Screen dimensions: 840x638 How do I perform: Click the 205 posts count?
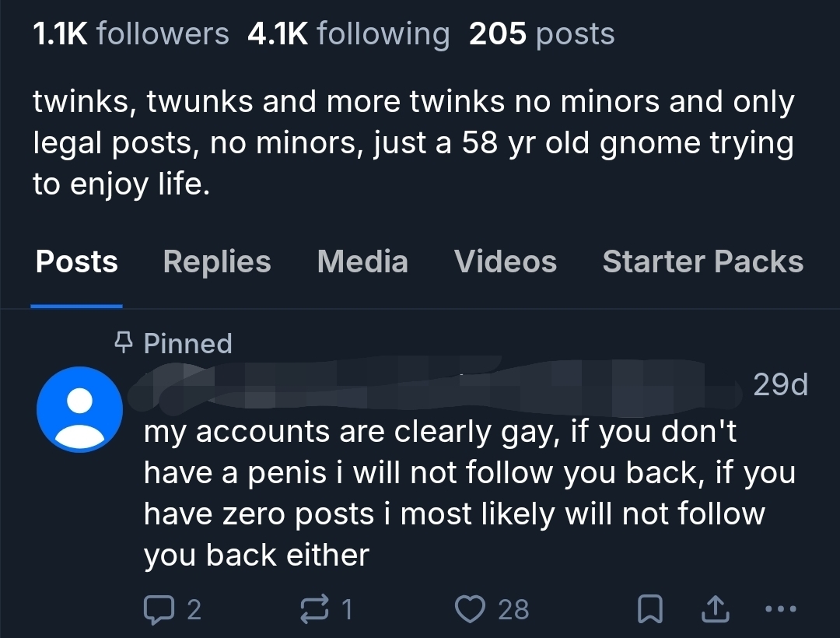pyautogui.click(x=541, y=33)
